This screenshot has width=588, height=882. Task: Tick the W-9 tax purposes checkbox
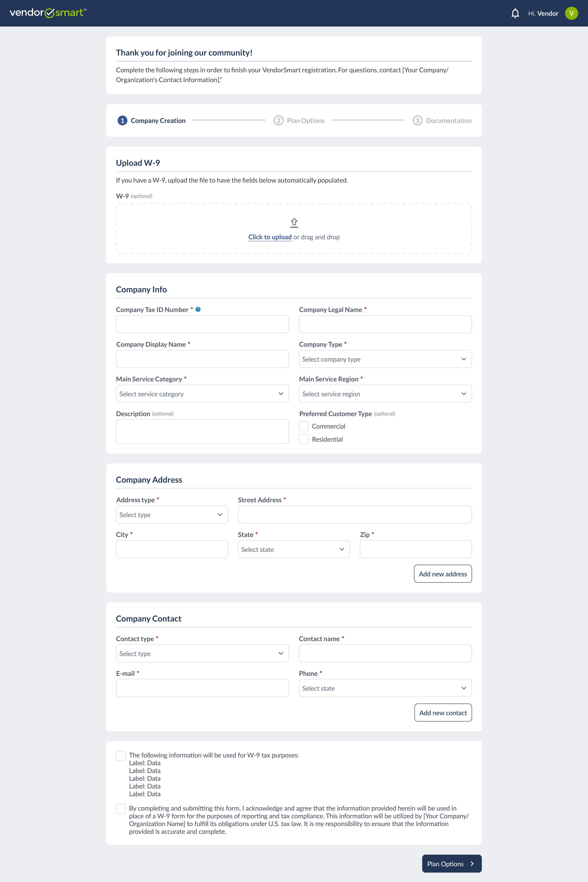[x=121, y=756]
